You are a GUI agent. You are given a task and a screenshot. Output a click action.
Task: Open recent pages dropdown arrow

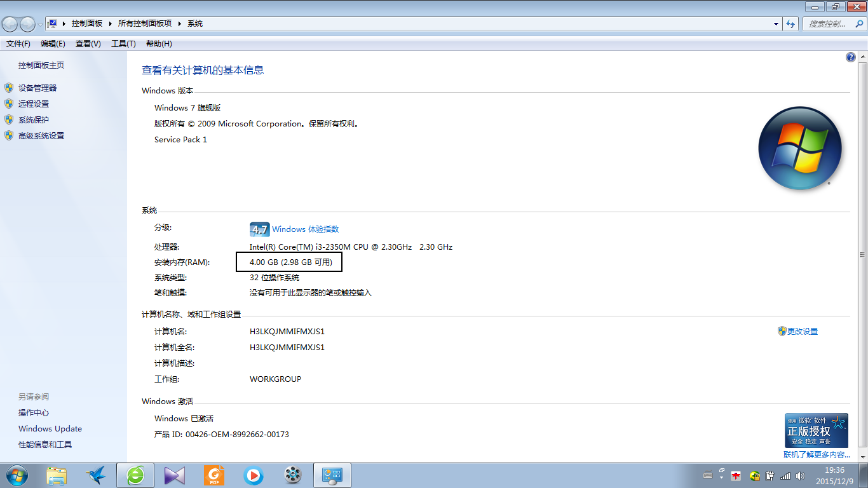tap(41, 24)
